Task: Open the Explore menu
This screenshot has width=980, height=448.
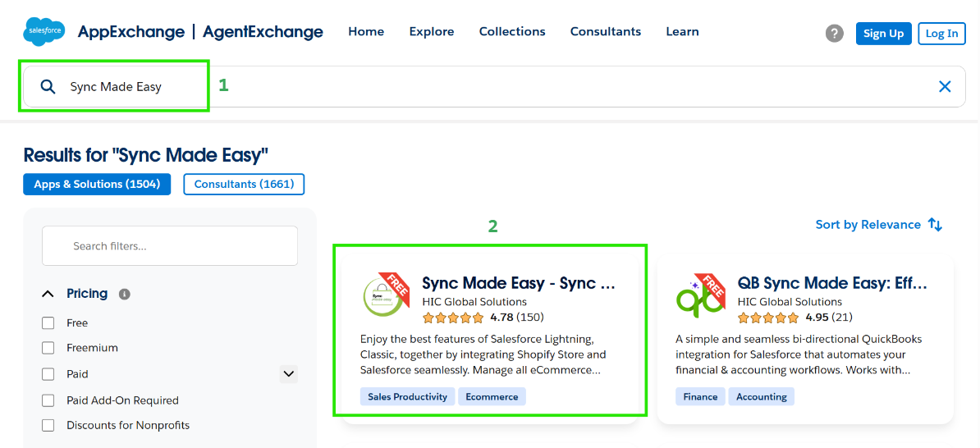Action: click(x=432, y=32)
